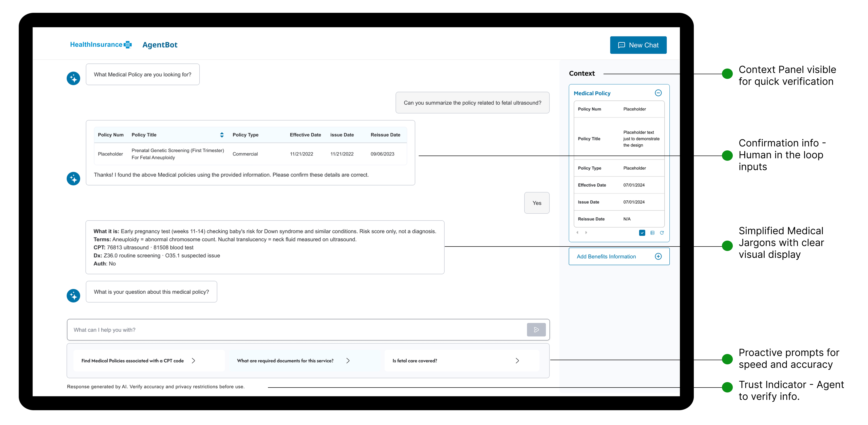
Task: Click the AI response disclaimer text
Action: pos(156,387)
